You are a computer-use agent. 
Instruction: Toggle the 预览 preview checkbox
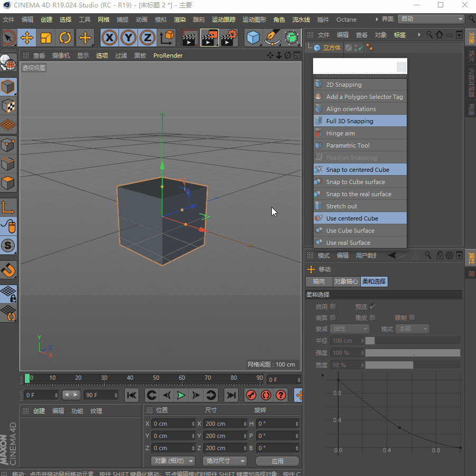pyautogui.click(x=372, y=306)
